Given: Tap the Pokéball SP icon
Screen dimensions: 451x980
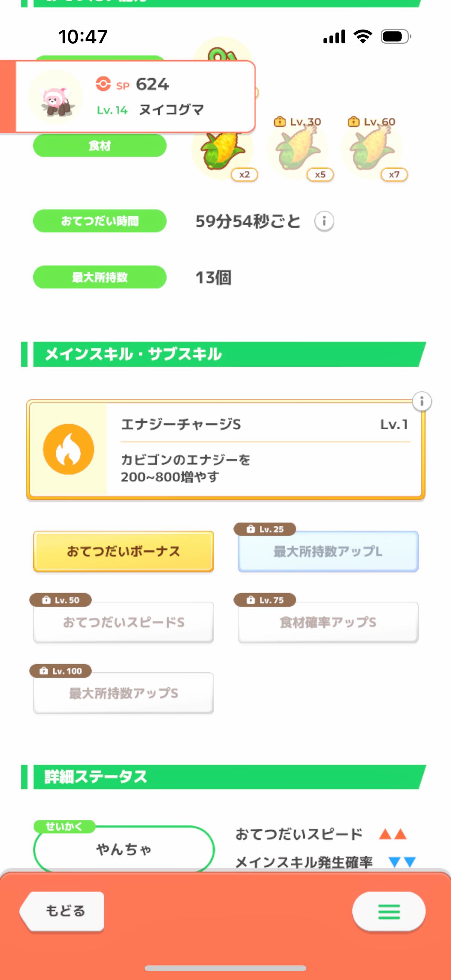Looking at the screenshot, I should click(103, 84).
